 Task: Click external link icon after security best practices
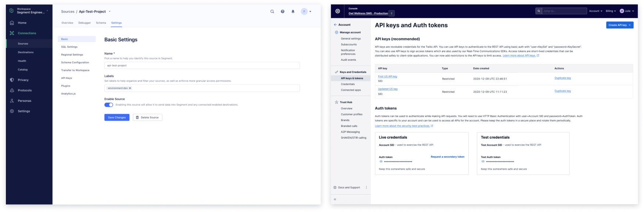pos(432,126)
